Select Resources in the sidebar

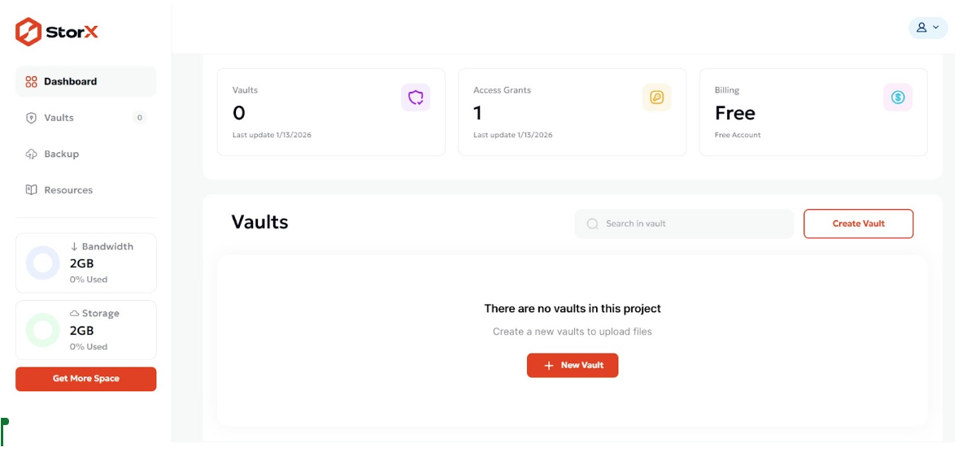tap(68, 190)
